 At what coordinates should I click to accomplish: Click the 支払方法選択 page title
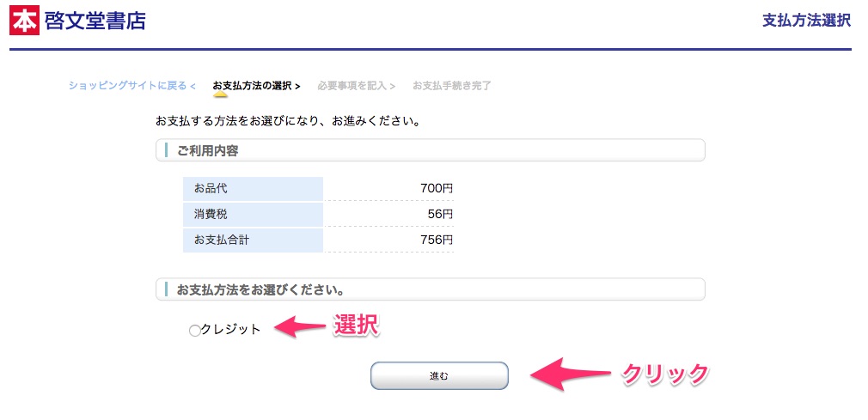pyautogui.click(x=807, y=21)
